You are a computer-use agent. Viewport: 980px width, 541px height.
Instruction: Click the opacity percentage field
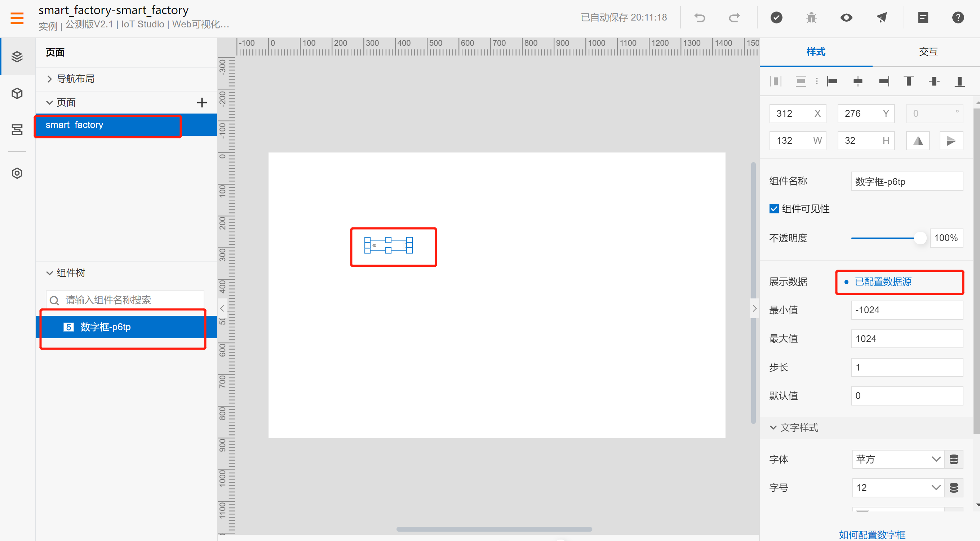pyautogui.click(x=946, y=238)
